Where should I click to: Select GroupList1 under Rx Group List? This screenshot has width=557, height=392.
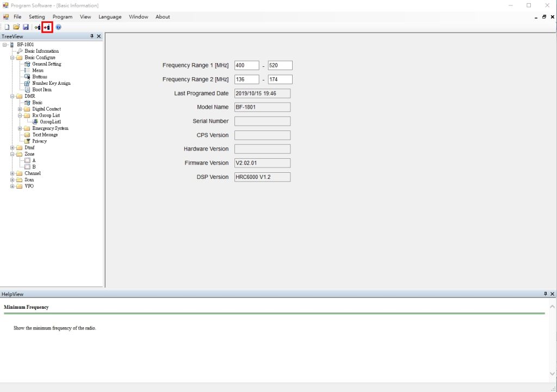pyautogui.click(x=50, y=122)
